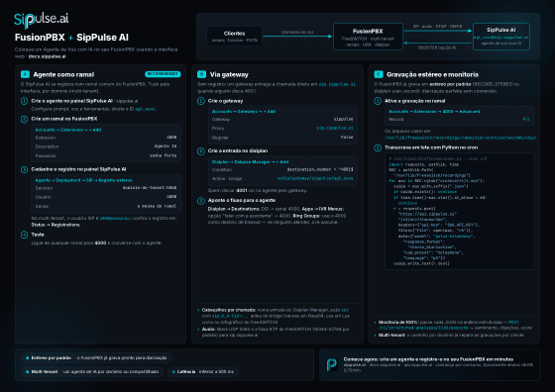Click 'Crie a entrada no dialplan' step
The image size is (555, 392).
[238, 150]
